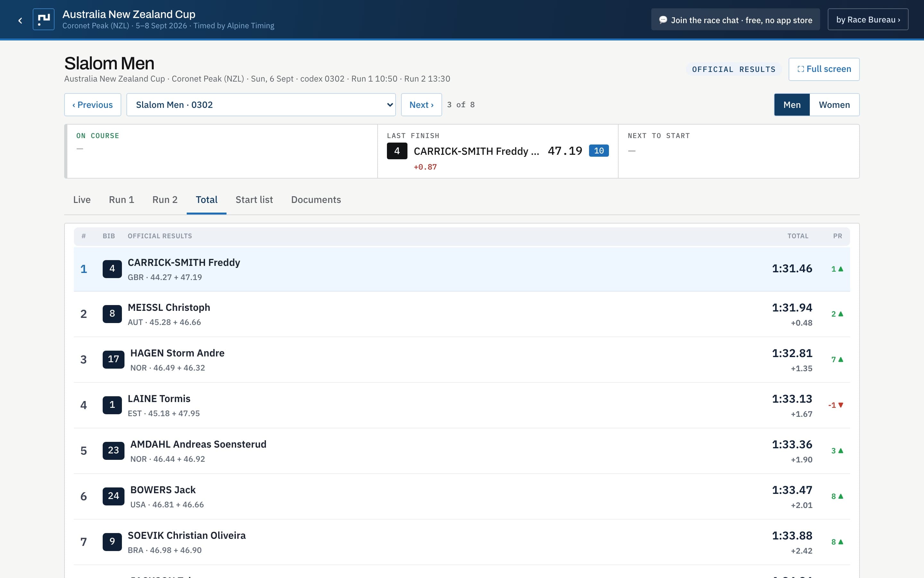Click blue rank badge 10 in Last Finish
The height and width of the screenshot is (578, 924).
click(599, 151)
